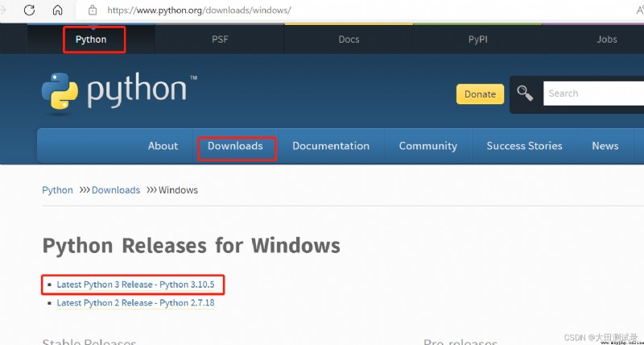Open the Docs top tab
The width and height of the screenshot is (644, 345).
[x=349, y=39]
